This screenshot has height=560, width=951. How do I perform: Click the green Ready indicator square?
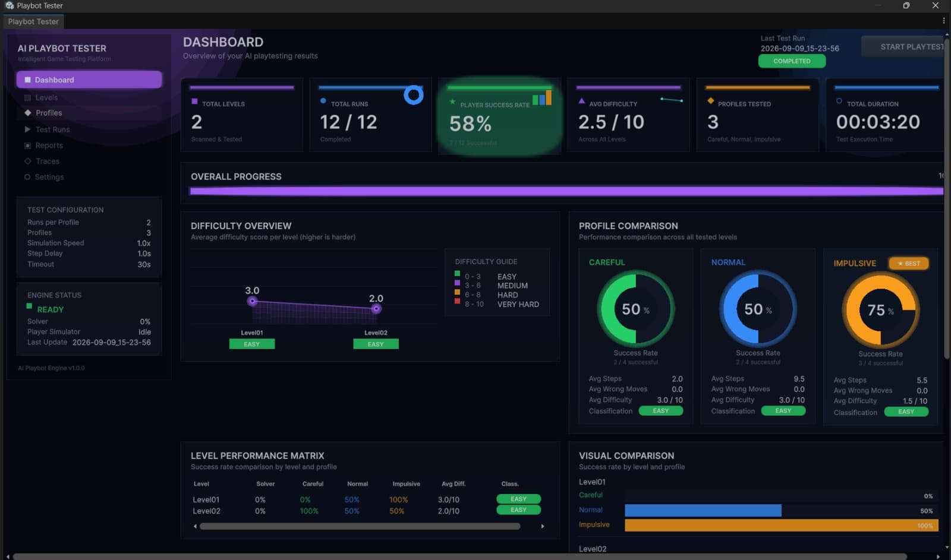pyautogui.click(x=29, y=306)
